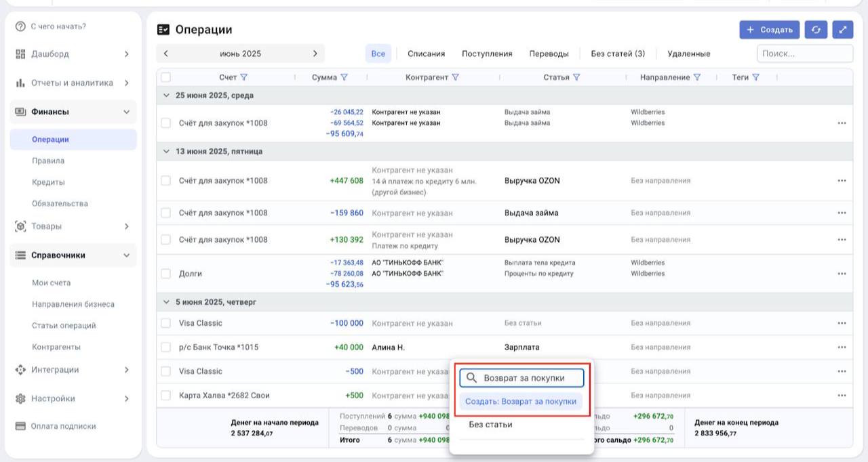The image size is (868, 462).
Task: Open the Без статей (3) tab
Action: (618, 54)
